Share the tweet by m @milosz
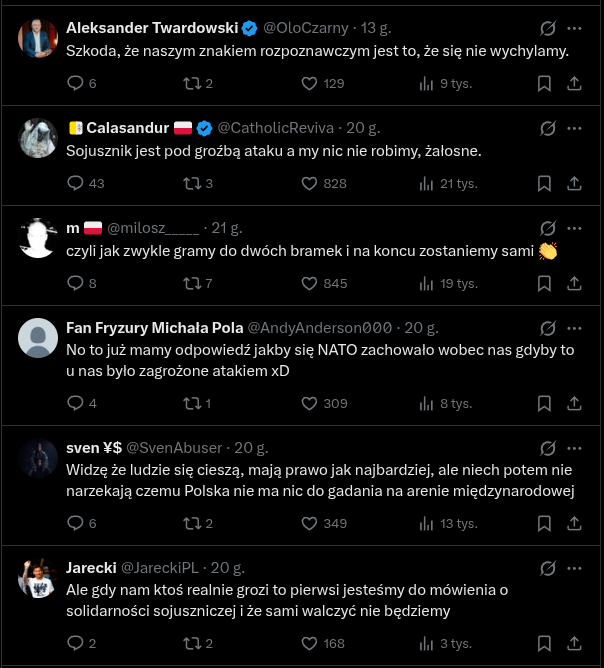 click(574, 284)
